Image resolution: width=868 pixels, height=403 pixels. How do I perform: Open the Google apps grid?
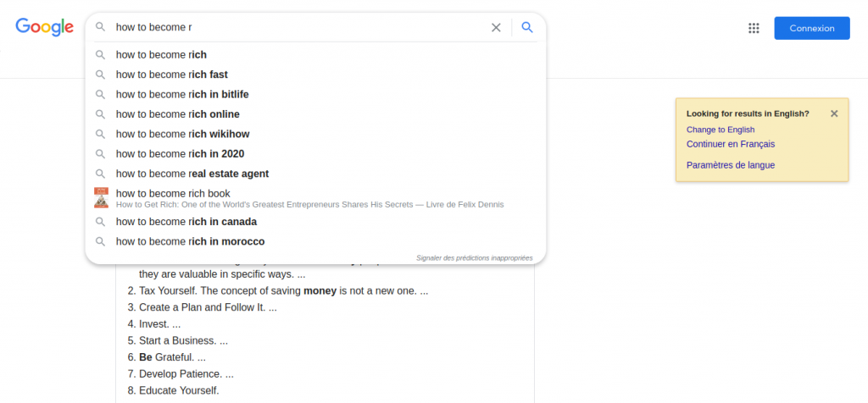point(754,28)
